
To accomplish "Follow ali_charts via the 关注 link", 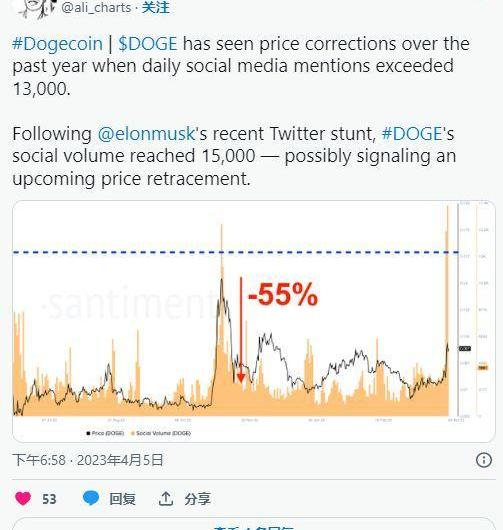I will coord(155,7).
